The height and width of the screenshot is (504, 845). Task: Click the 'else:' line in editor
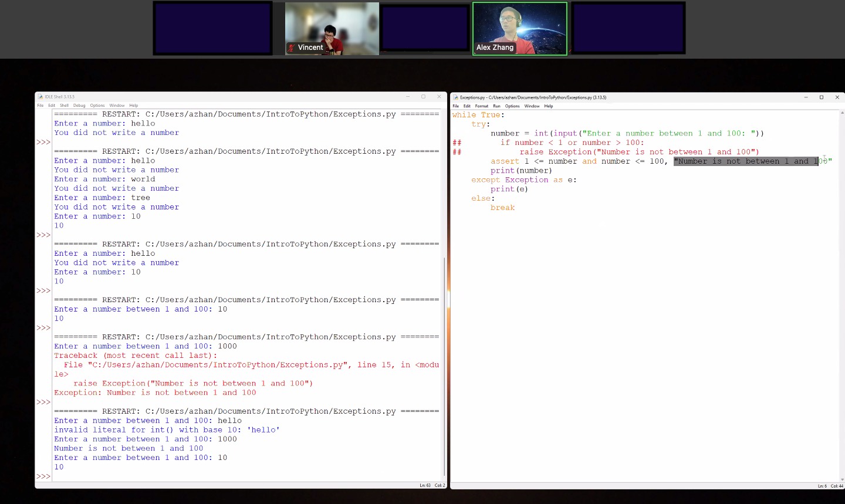coord(483,198)
